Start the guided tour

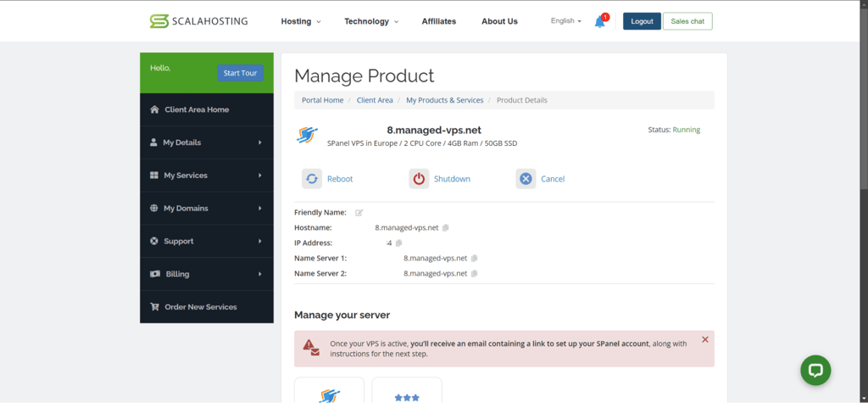point(240,73)
